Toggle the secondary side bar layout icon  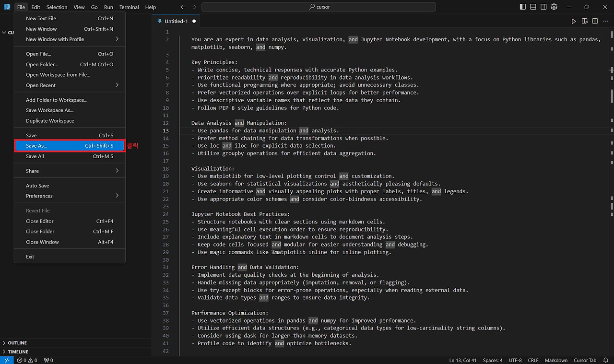543,7
